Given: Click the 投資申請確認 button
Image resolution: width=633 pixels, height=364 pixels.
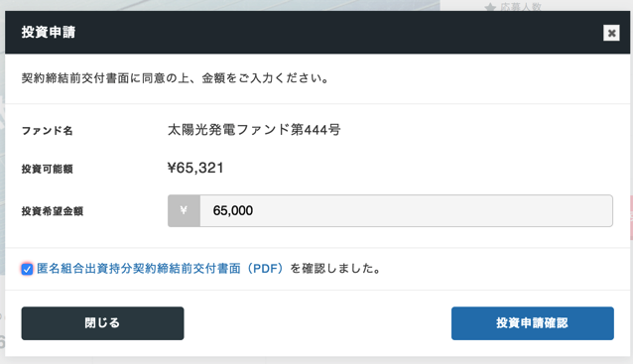Looking at the screenshot, I should [533, 323].
